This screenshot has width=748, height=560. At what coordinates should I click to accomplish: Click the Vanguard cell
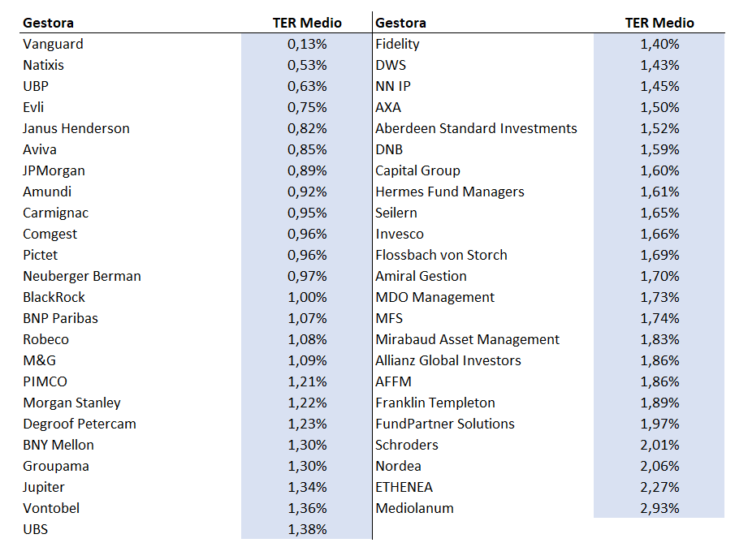coord(54,44)
